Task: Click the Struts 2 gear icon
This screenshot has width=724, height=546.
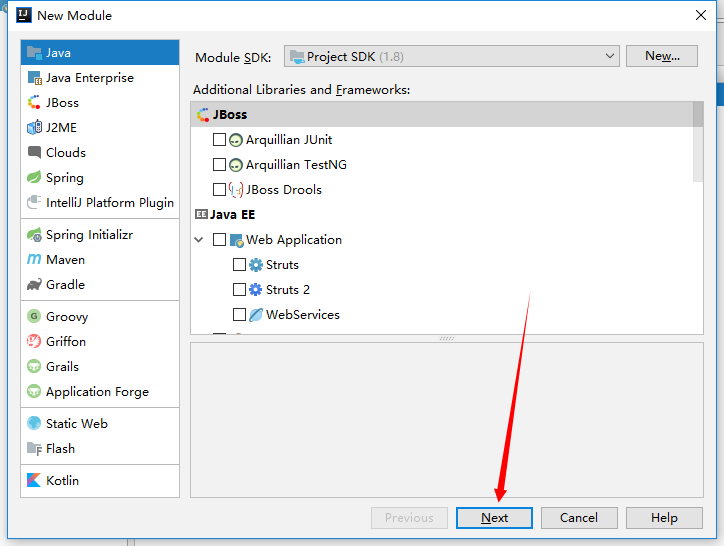Action: pos(256,290)
